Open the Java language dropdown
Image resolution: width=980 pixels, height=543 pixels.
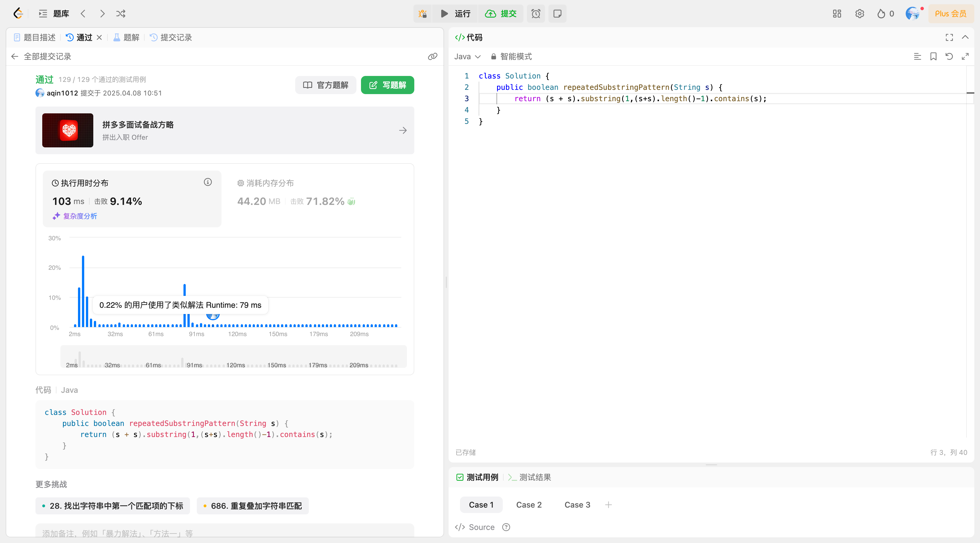point(467,56)
